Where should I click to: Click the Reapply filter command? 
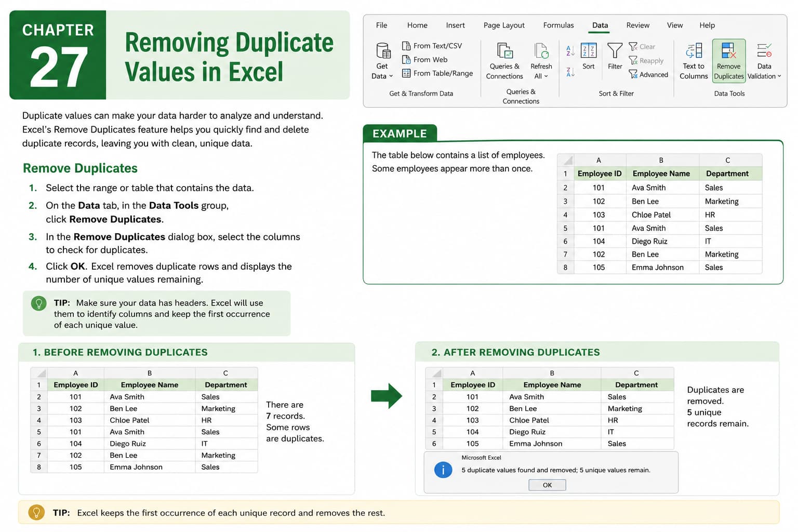(x=646, y=61)
